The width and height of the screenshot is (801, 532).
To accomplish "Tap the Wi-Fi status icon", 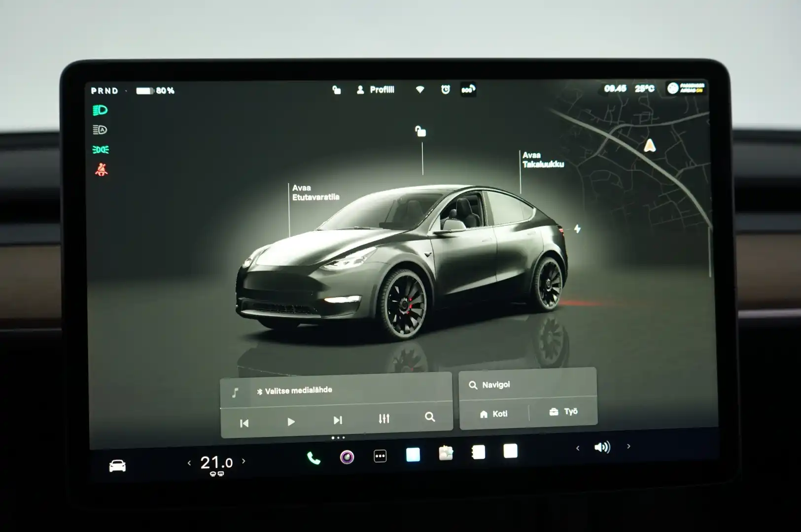I will coord(420,89).
